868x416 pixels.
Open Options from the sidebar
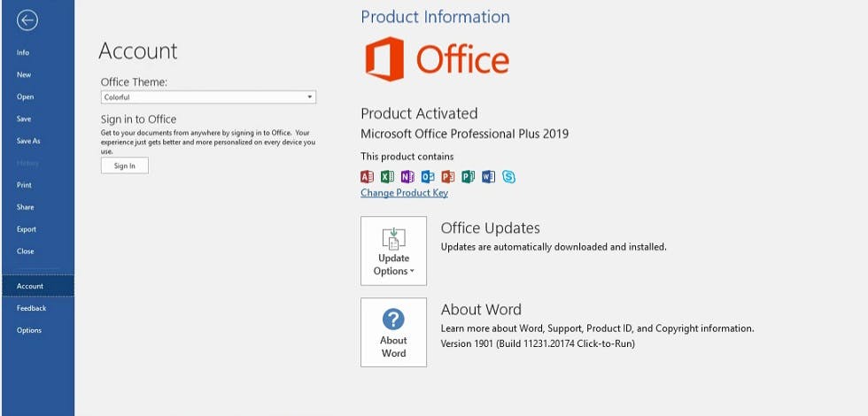28,330
